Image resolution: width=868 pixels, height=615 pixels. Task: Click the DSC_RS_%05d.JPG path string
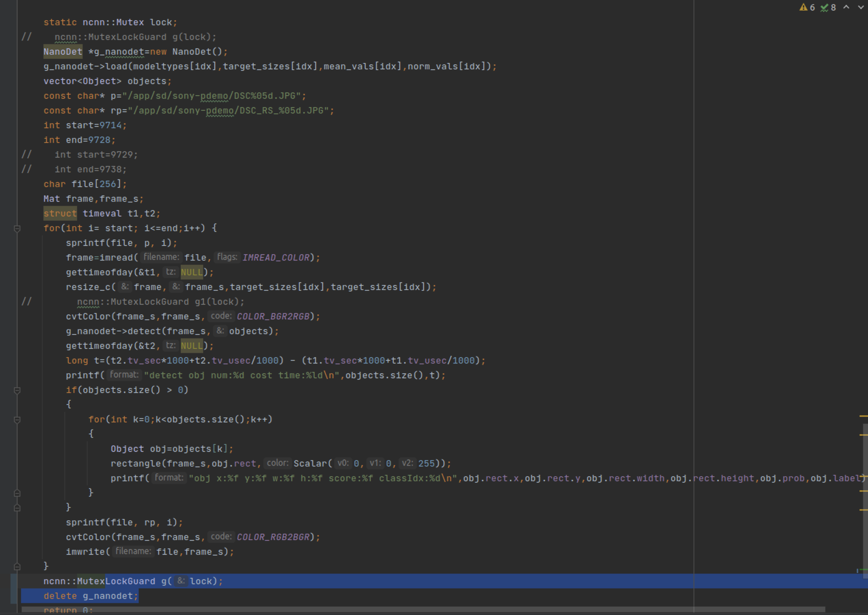(228, 111)
